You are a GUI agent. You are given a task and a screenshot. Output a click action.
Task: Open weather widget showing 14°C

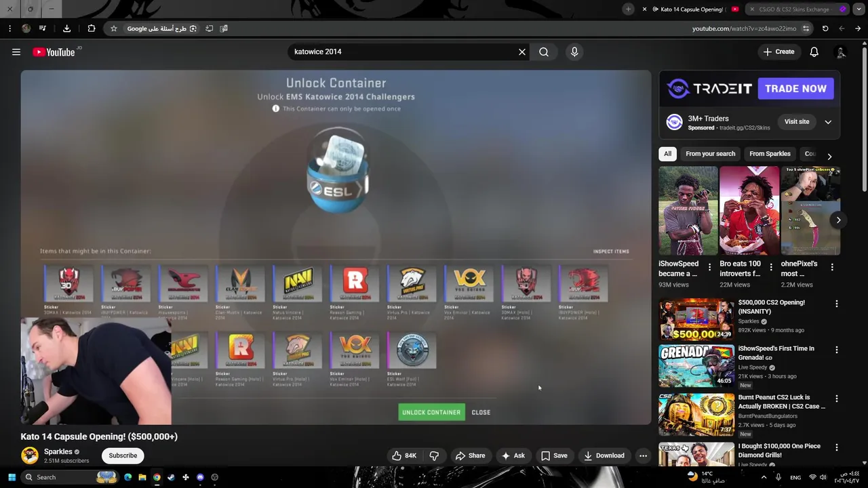706,477
